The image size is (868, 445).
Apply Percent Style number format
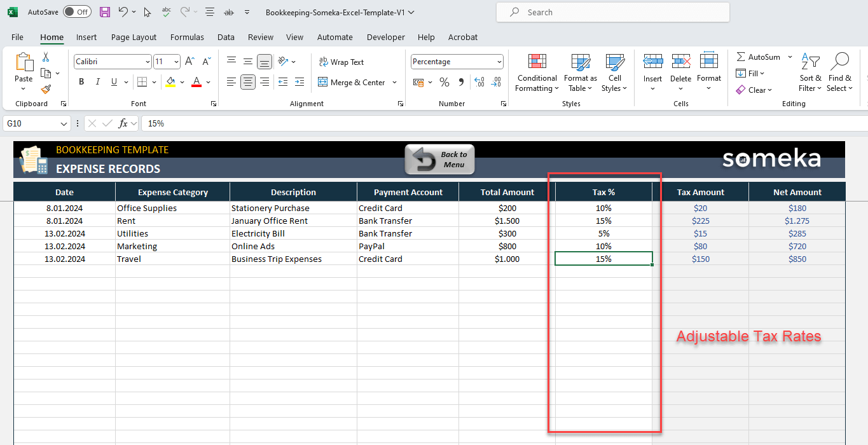444,82
